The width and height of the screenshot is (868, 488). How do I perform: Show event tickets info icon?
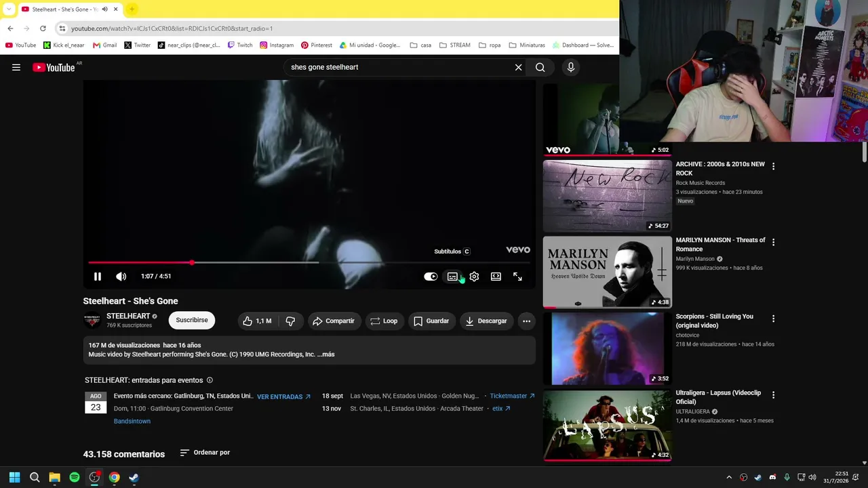(x=210, y=380)
